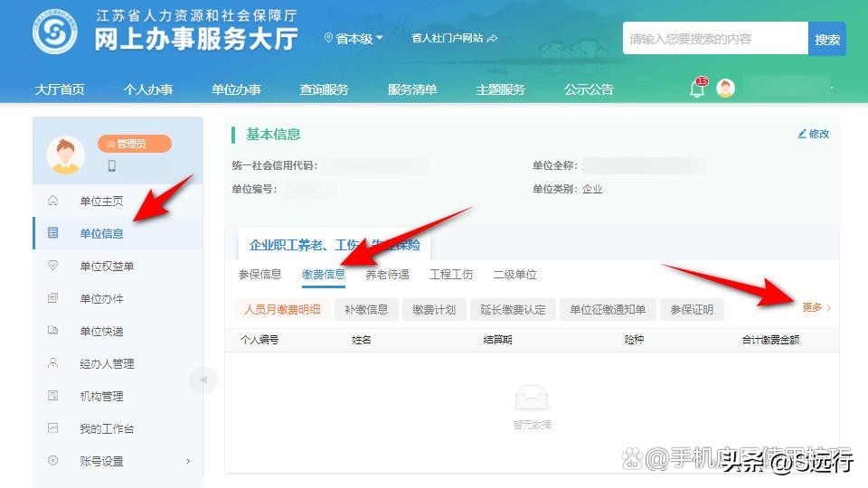
Task: Click the 单位办件 icon
Action: 52,298
